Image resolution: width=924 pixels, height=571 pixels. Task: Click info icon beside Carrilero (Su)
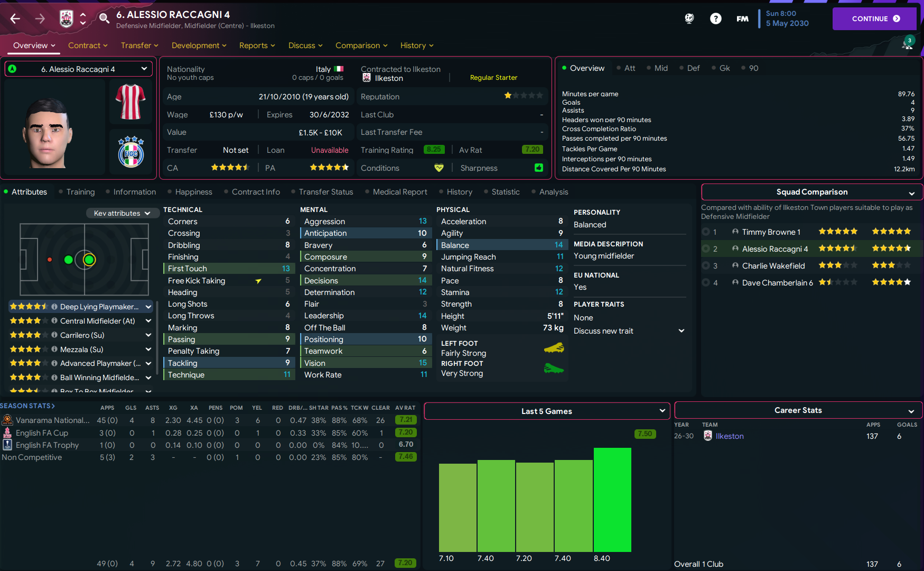pos(54,335)
